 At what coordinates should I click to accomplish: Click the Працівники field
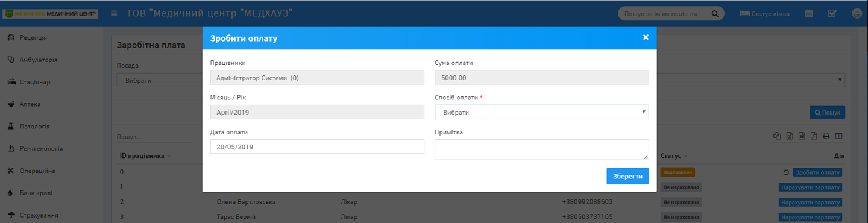click(x=317, y=77)
